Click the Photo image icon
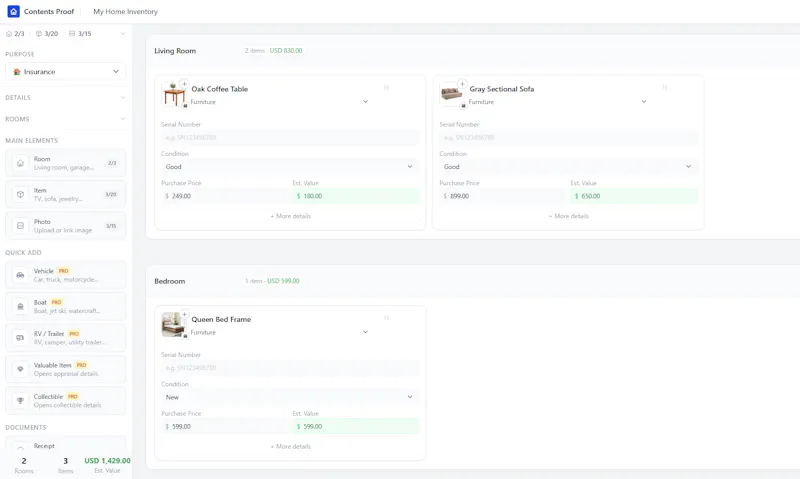This screenshot has height=479, width=800. (x=20, y=226)
